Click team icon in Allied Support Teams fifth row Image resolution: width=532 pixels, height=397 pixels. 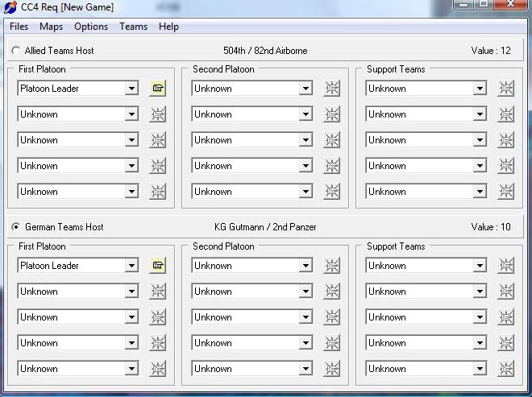tap(505, 192)
